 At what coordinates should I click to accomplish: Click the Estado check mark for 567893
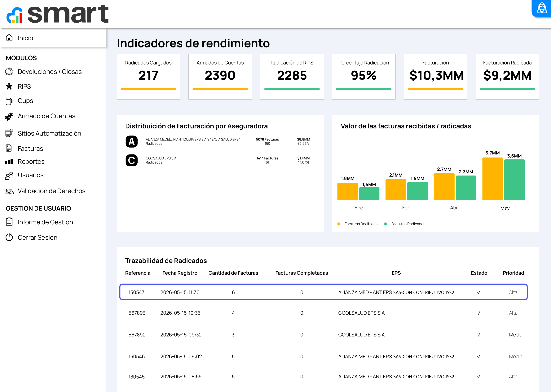[x=479, y=313]
